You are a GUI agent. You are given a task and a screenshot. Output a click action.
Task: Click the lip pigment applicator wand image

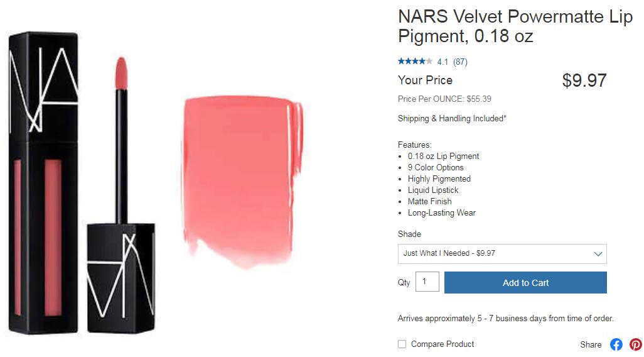click(121, 140)
